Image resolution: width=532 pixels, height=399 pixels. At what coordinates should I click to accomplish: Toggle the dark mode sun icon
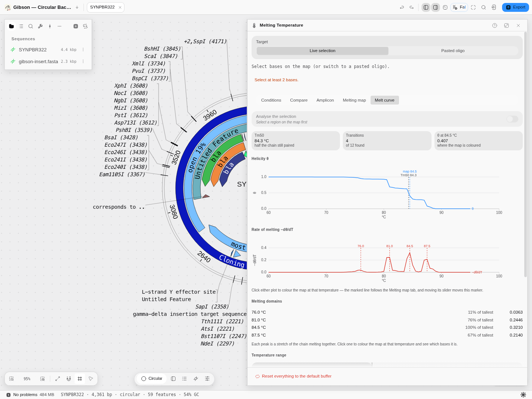[523, 395]
